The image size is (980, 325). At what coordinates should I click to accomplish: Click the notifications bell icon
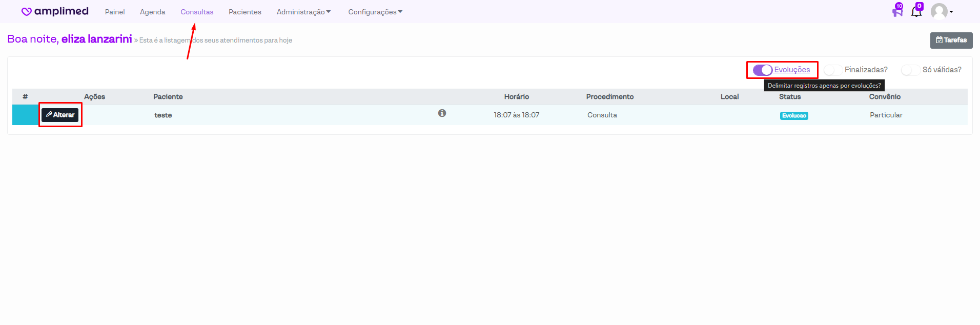pyautogui.click(x=916, y=11)
